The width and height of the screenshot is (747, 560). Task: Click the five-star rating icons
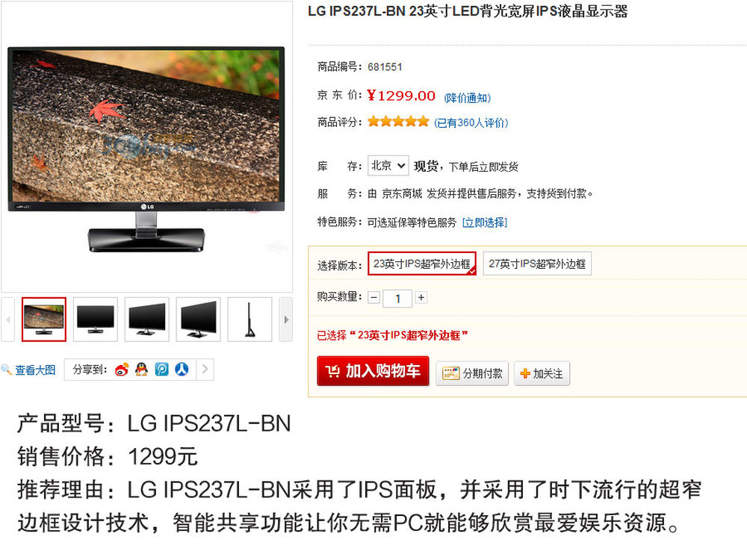pos(398,122)
